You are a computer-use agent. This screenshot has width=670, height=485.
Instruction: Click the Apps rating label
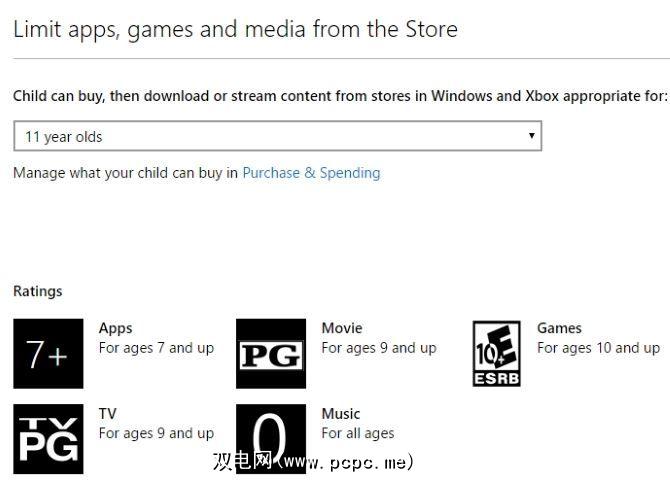(x=115, y=328)
